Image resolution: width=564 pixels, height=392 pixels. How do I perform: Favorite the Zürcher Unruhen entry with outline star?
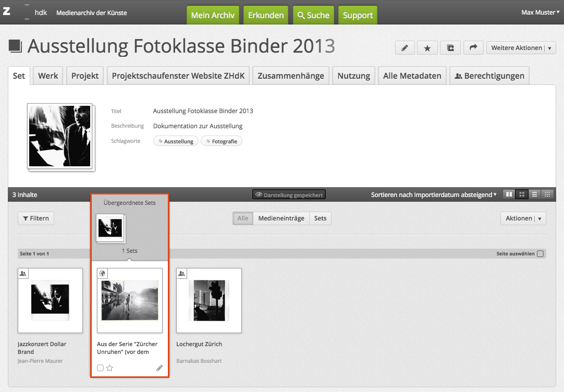pyautogui.click(x=110, y=368)
